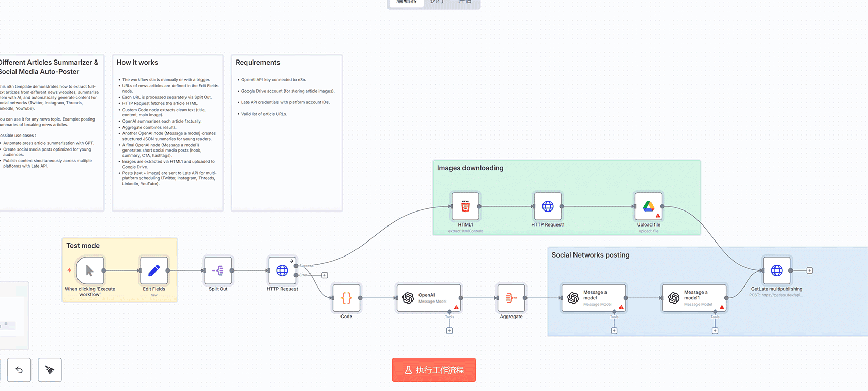Click the 执行工作流程 button
This screenshot has height=391, width=868.
coord(434,370)
